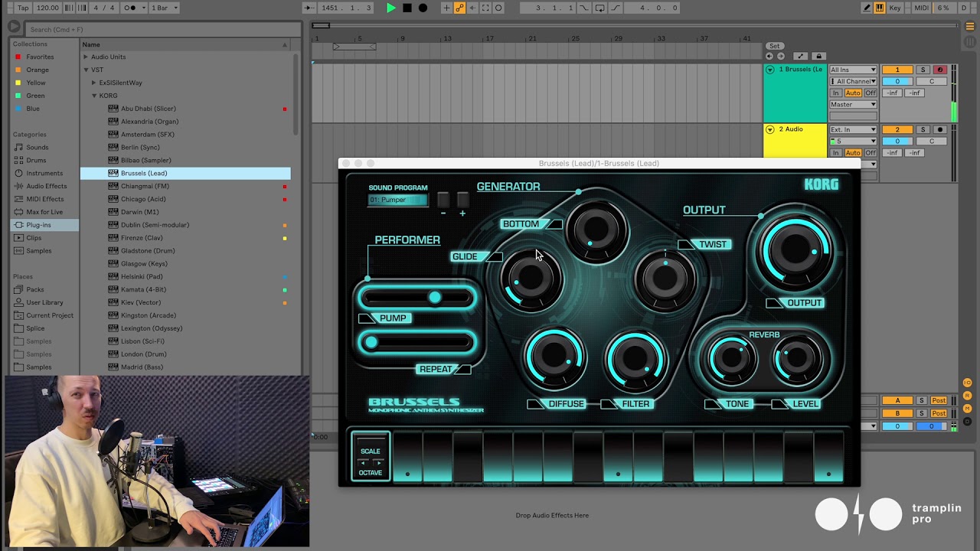
Task: Click the Pump slider in Performer
Action: (x=417, y=297)
